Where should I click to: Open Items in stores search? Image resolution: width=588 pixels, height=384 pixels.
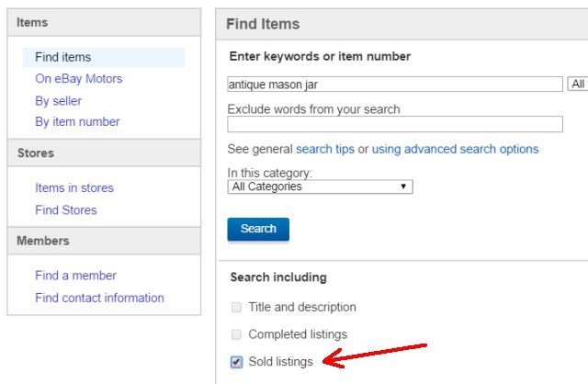(x=74, y=187)
